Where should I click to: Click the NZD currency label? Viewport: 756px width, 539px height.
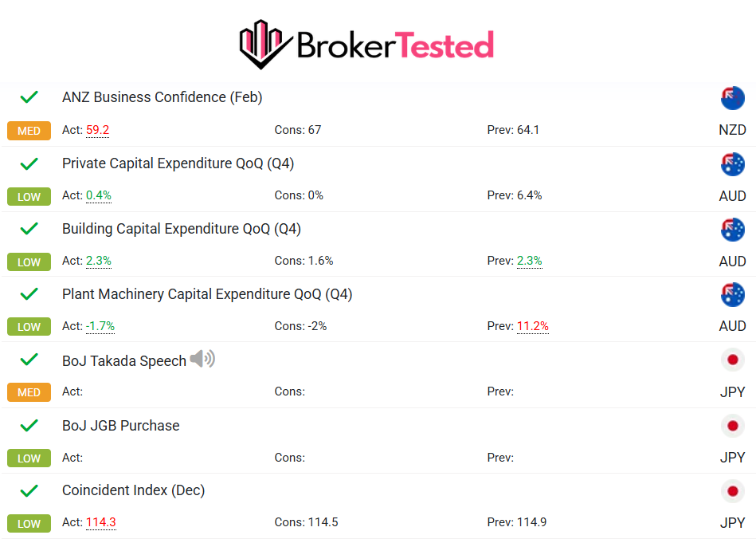coord(731,129)
